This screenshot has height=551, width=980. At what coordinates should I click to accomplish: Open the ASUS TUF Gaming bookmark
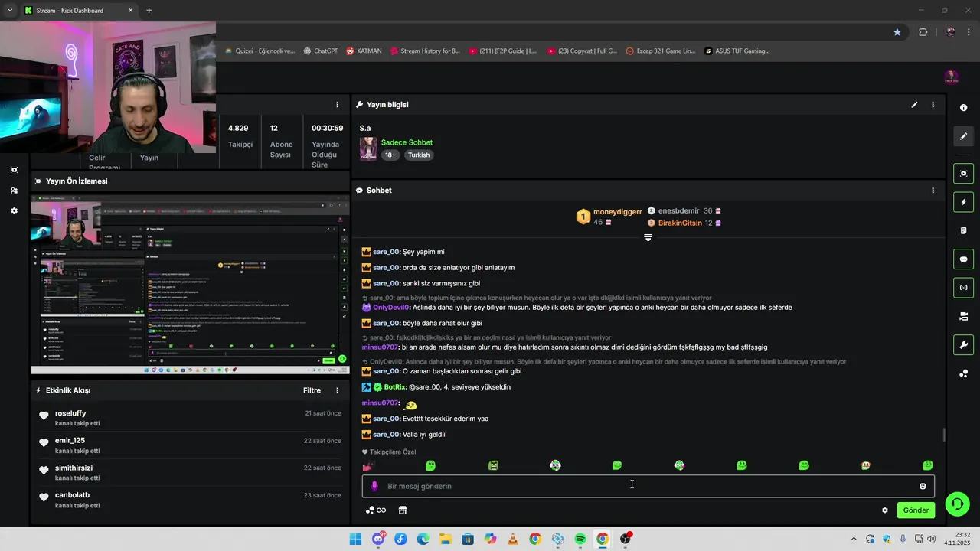pyautogui.click(x=737, y=51)
